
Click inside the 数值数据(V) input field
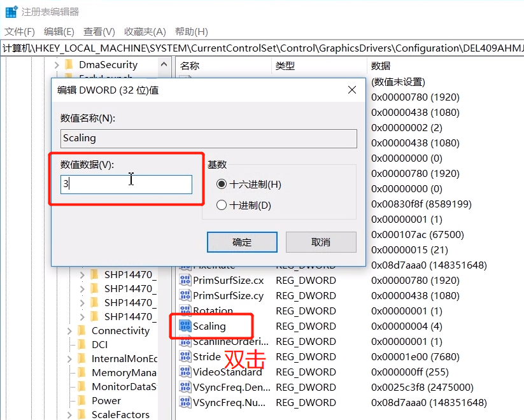point(127,184)
